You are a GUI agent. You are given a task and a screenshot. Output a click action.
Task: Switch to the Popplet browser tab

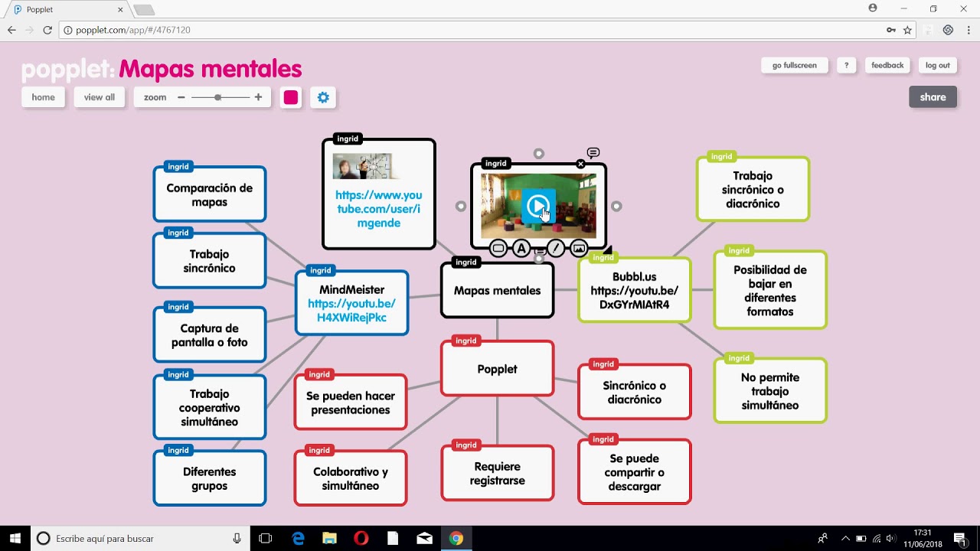69,9
